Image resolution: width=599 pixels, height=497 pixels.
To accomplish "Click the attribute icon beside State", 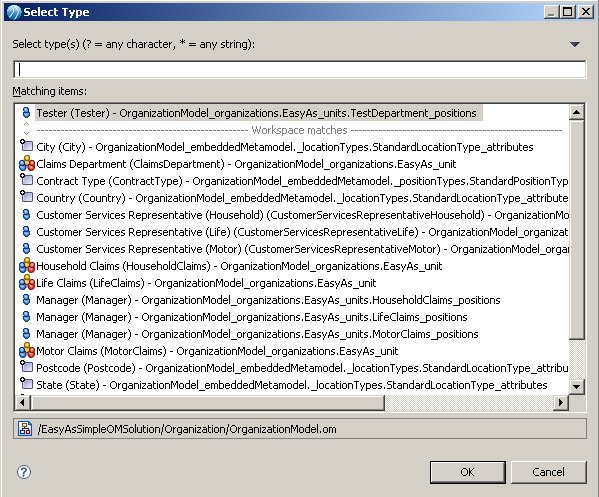I will [26, 384].
